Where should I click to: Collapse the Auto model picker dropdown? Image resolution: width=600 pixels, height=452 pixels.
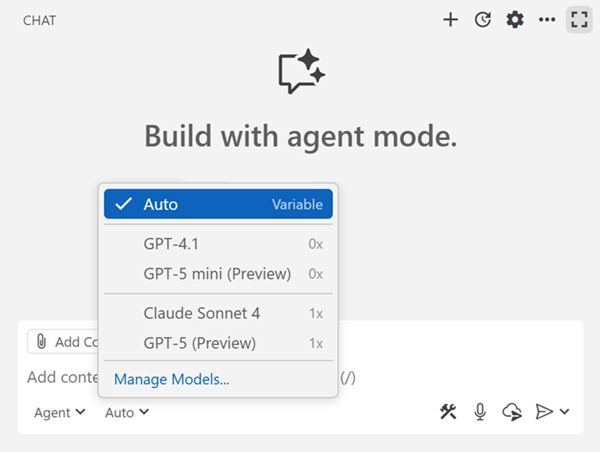click(127, 412)
